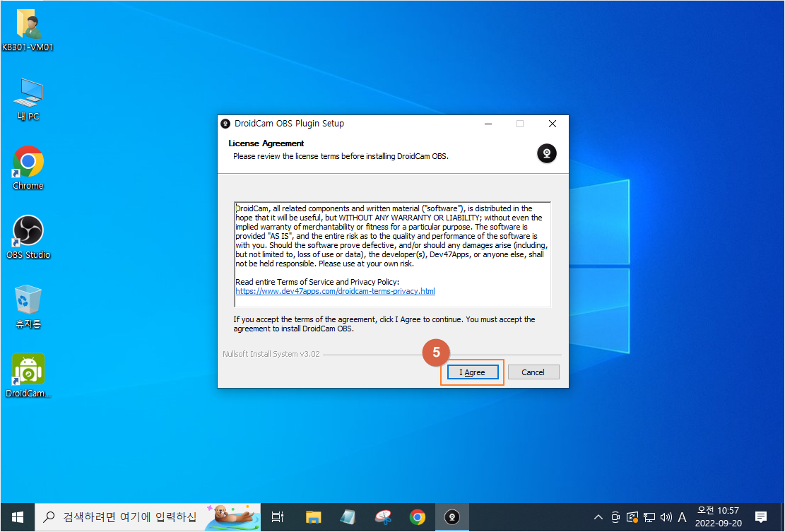Open the taskbar clock and date
The height and width of the screenshot is (532, 785).
pos(719,517)
